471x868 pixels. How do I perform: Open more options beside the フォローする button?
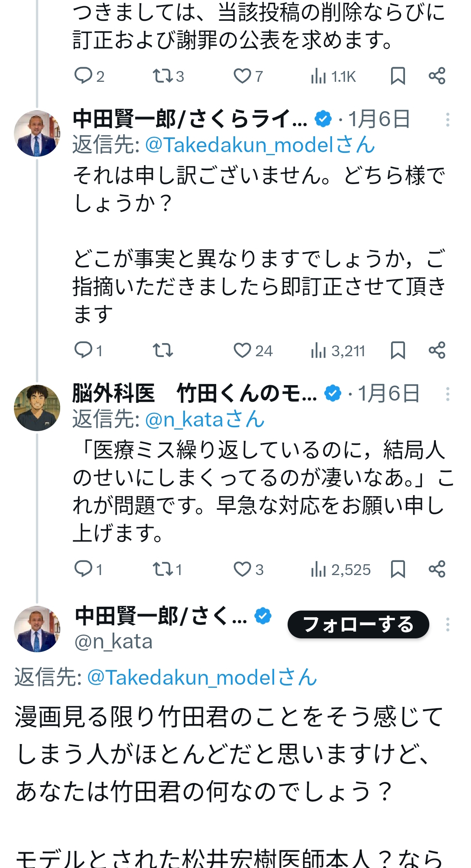447,624
